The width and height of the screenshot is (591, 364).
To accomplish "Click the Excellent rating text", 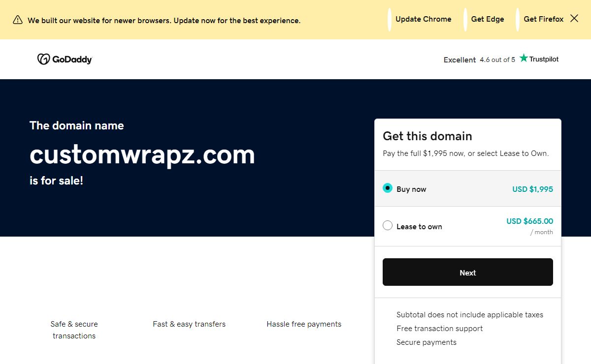I will (460, 60).
